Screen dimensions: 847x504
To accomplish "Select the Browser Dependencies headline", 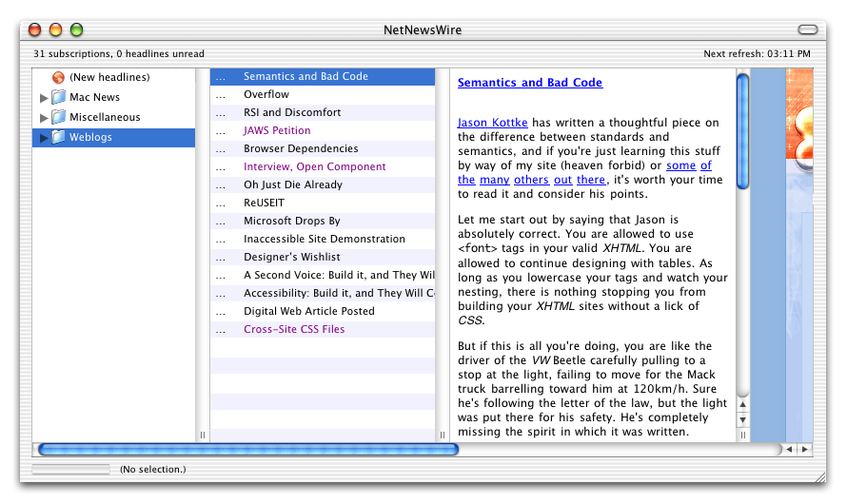I will (x=323, y=148).
